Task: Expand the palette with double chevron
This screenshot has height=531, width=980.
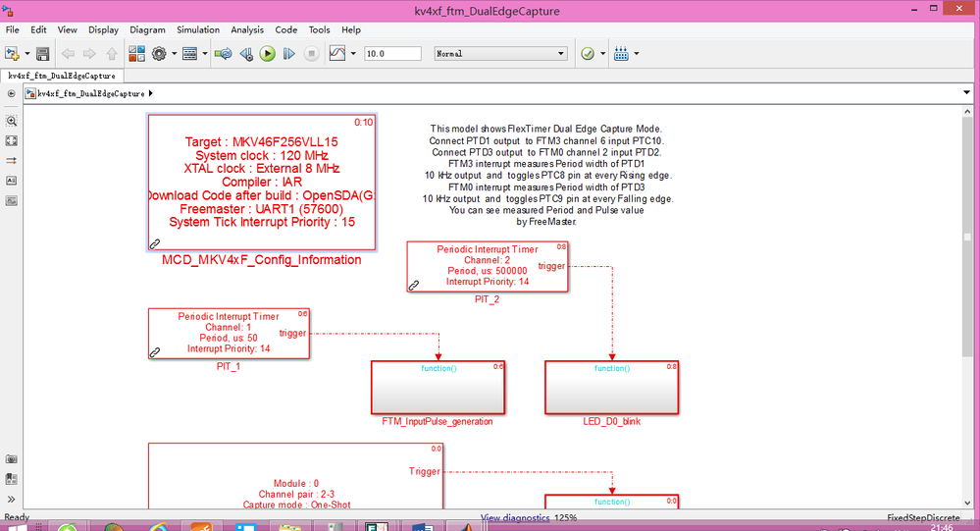Action: (x=11, y=500)
